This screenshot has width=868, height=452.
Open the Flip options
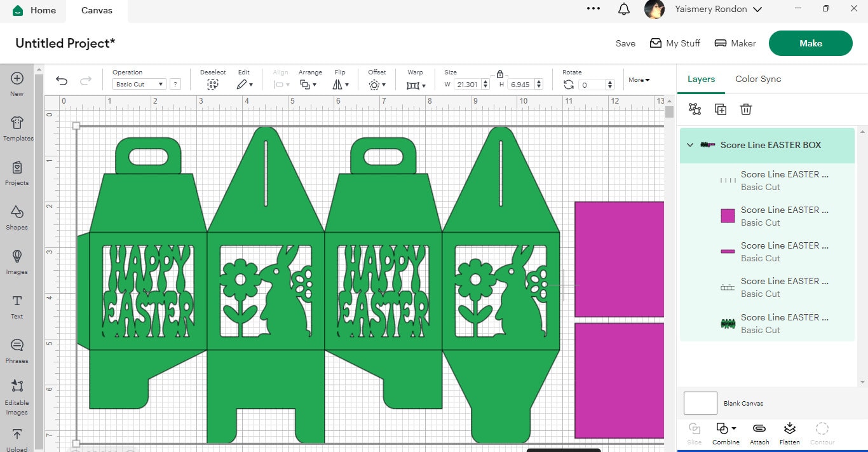340,84
